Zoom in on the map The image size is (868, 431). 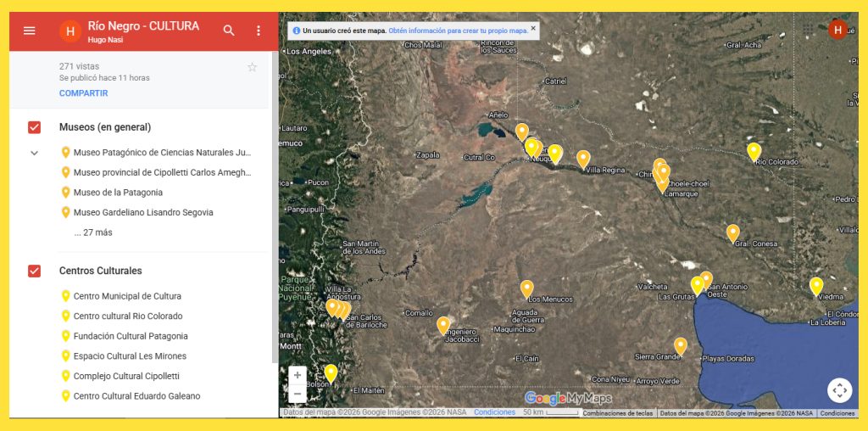click(298, 375)
